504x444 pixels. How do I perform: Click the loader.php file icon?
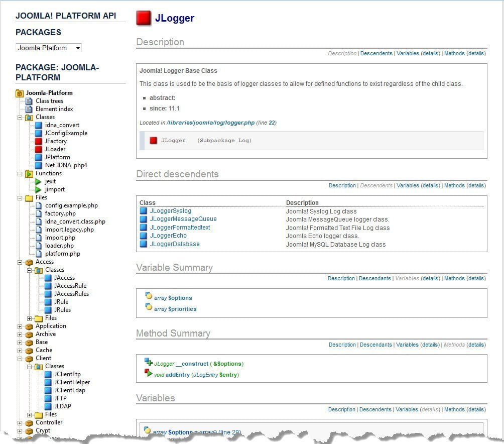tap(39, 246)
